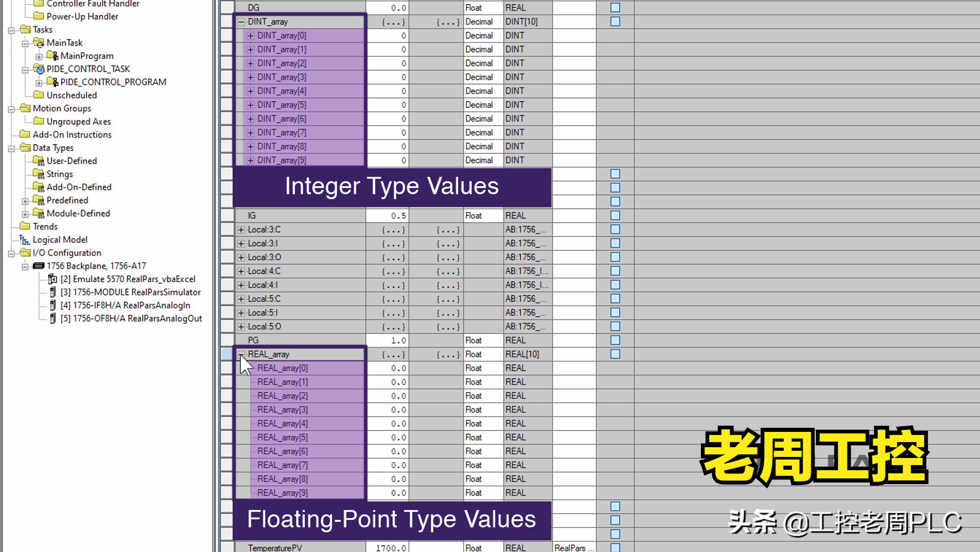Select the Emulate 5570 RealPars_vbaExcel module icon
980x552 pixels.
pos(52,279)
